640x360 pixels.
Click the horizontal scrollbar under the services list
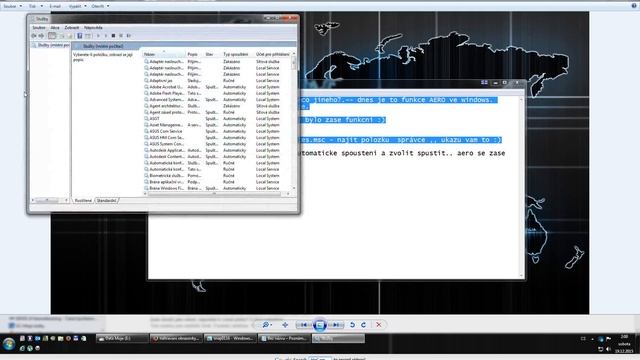(217, 194)
